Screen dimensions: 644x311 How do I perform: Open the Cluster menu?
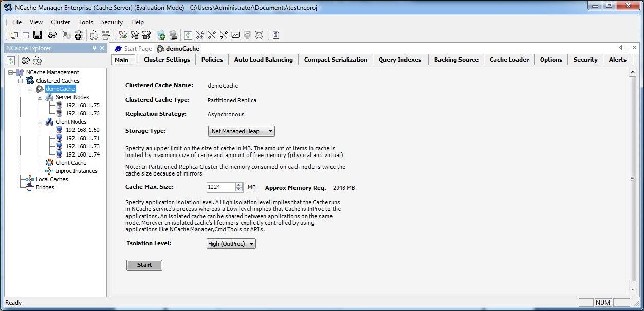tap(61, 22)
